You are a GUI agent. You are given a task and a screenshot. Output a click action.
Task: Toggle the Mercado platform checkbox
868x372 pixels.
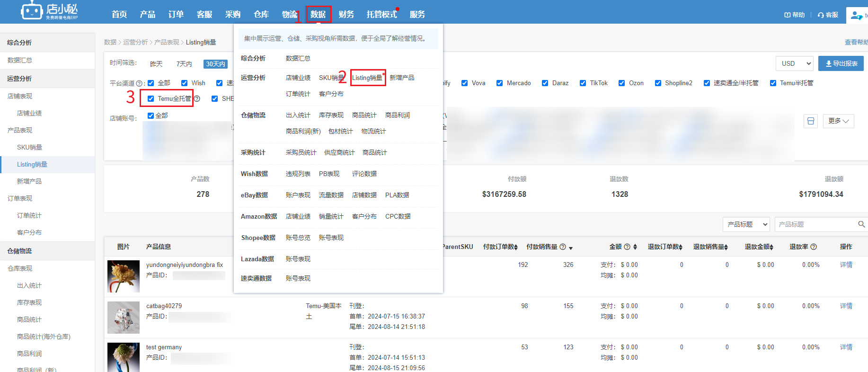tap(500, 83)
